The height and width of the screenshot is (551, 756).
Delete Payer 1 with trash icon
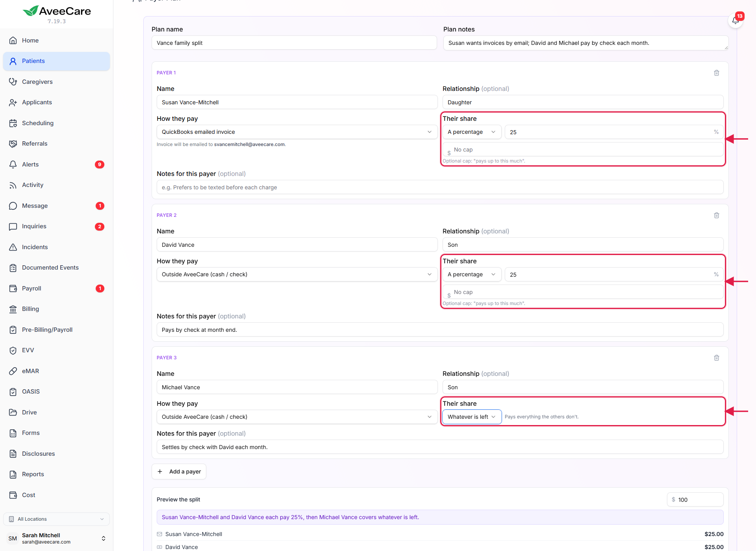pyautogui.click(x=717, y=73)
